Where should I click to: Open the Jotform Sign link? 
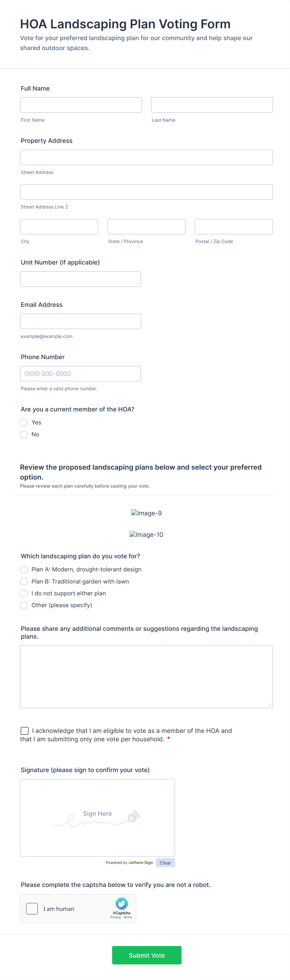pos(140,863)
